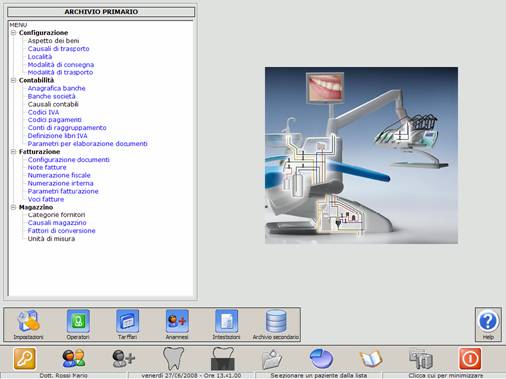Open Causali di trasporto
Image resolution: width=506 pixels, height=379 pixels.
click(58, 49)
